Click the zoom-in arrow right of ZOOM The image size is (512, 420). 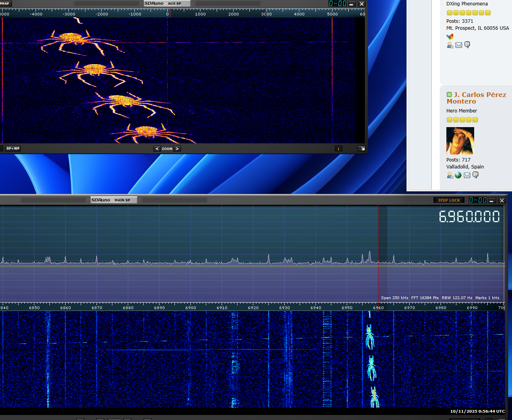177,149
